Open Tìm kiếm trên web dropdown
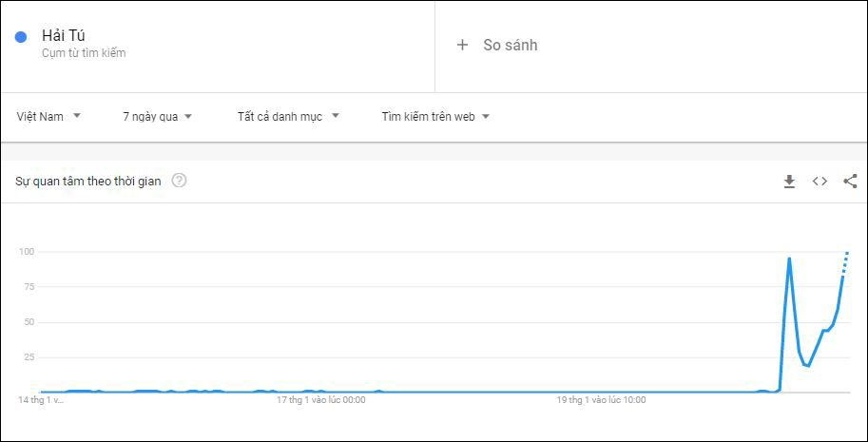Screen dimensions: 868x442 click(435, 117)
